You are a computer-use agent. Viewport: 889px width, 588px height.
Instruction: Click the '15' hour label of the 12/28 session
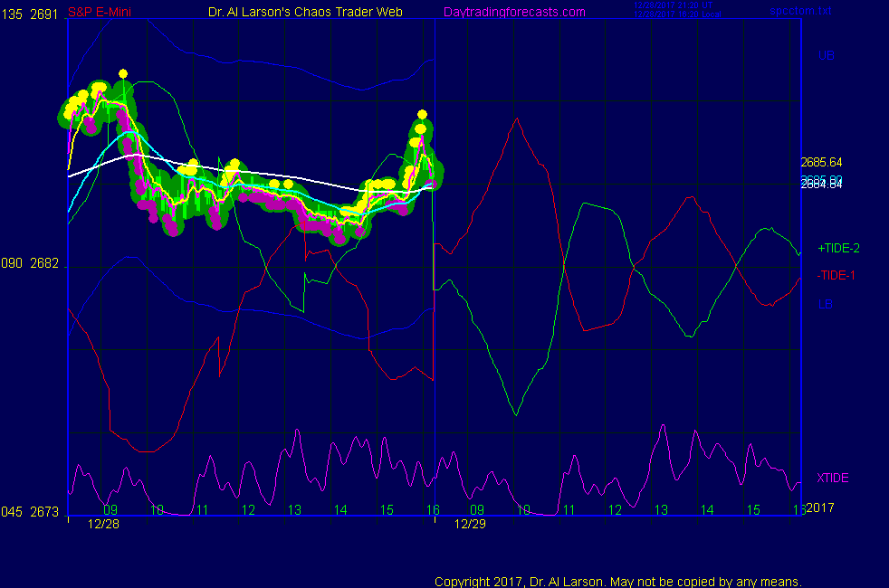pos(387,510)
